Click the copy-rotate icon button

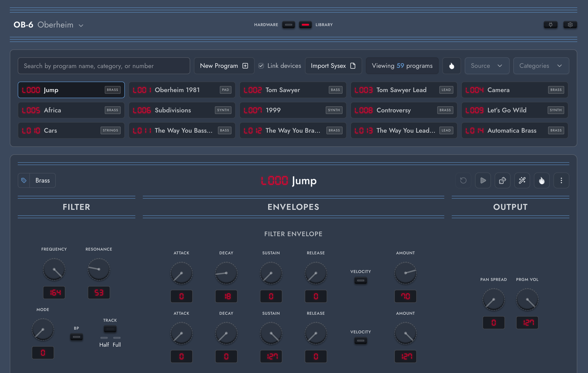tap(502, 180)
